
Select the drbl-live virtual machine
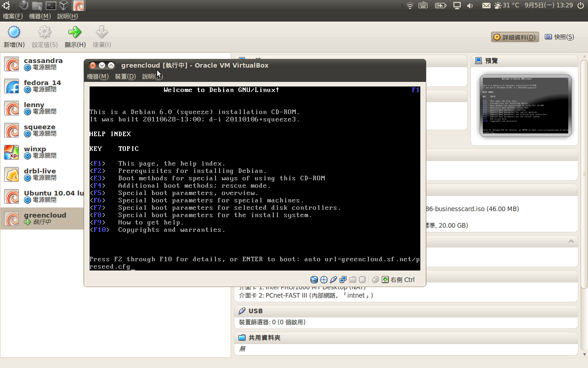point(43,174)
